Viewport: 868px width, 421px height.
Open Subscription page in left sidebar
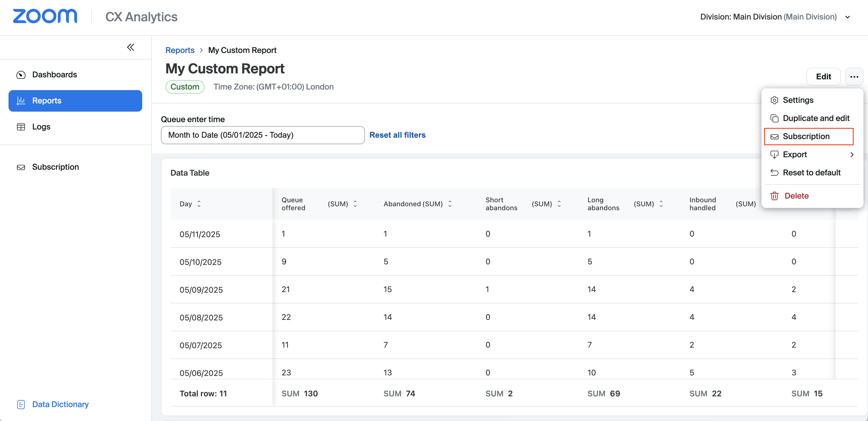(x=55, y=167)
